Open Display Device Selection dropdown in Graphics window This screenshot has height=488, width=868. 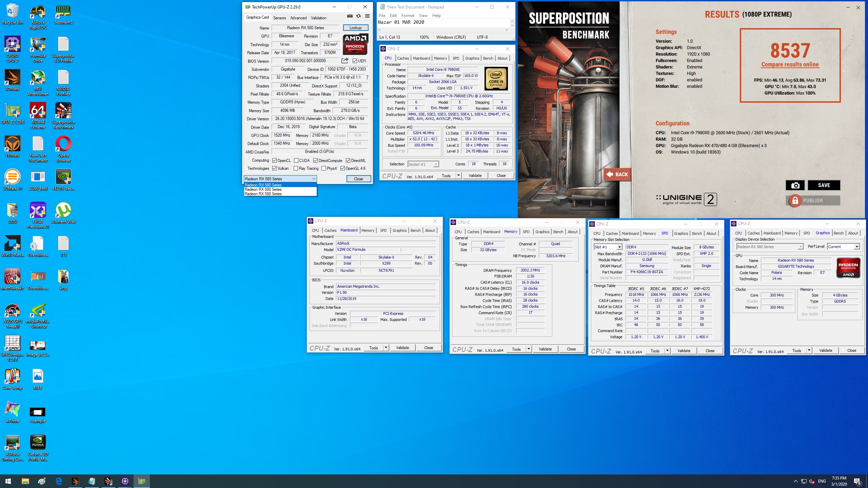click(x=770, y=247)
